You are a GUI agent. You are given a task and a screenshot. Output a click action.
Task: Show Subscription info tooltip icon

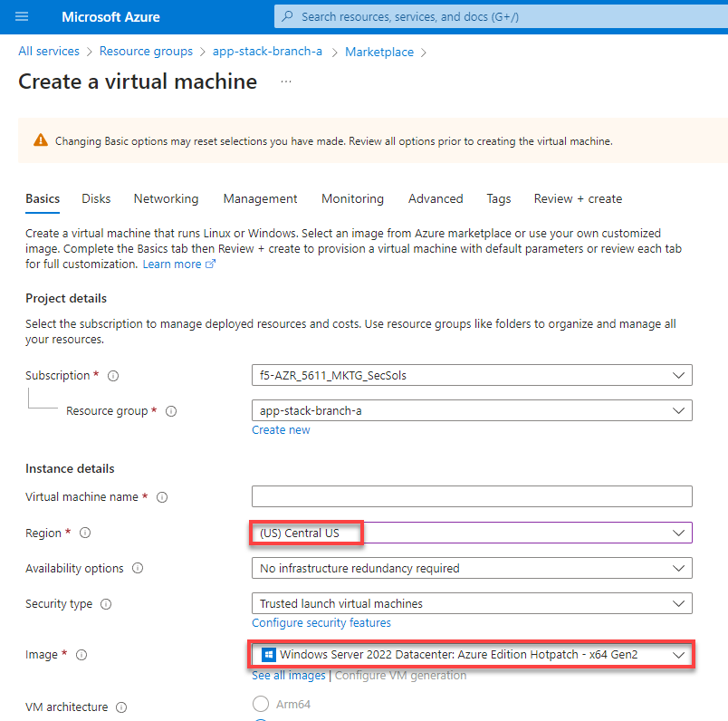[x=113, y=376]
